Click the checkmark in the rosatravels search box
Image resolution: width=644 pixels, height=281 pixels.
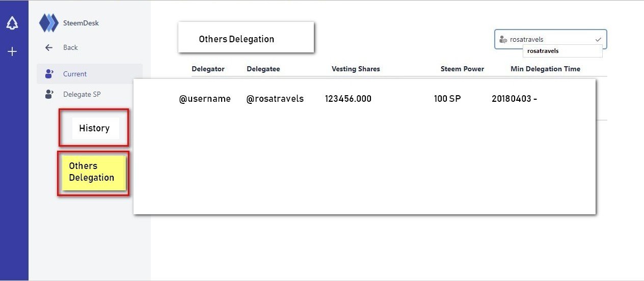pos(598,39)
